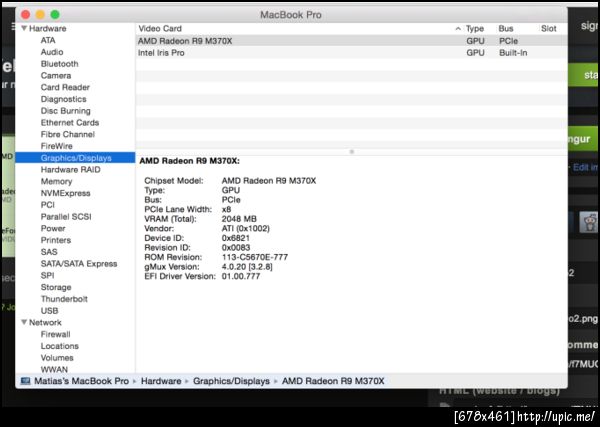Select Ethernet Cards in the sidebar

tap(70, 123)
